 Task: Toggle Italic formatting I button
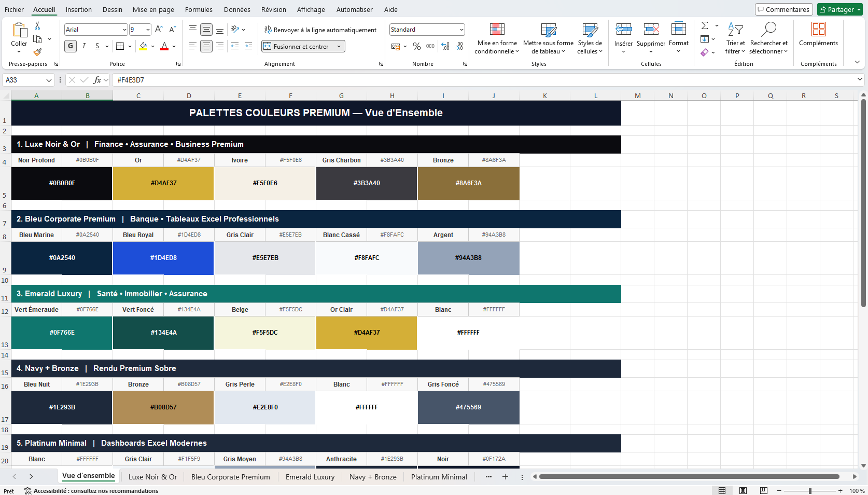pos(84,46)
